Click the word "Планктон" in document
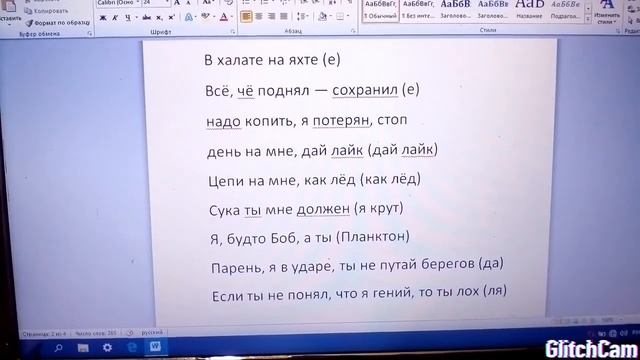The image size is (640, 360). (x=373, y=237)
